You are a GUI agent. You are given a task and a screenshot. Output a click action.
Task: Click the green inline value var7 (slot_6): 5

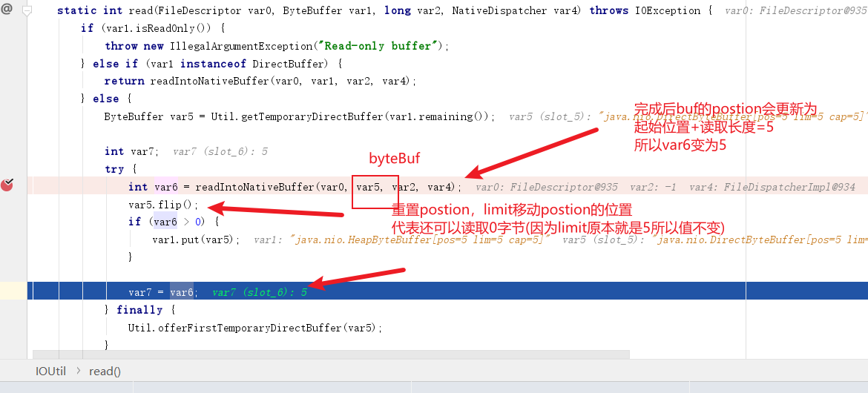click(259, 292)
